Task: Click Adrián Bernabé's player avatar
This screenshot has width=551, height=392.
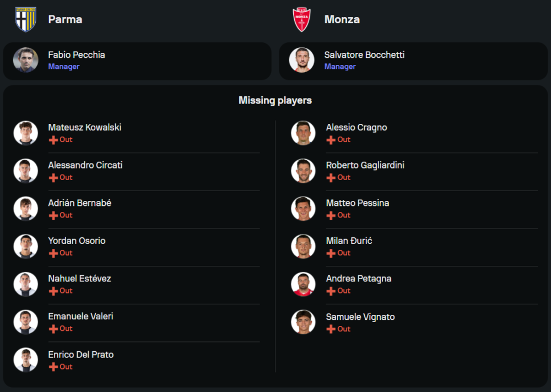Action: coord(26,209)
